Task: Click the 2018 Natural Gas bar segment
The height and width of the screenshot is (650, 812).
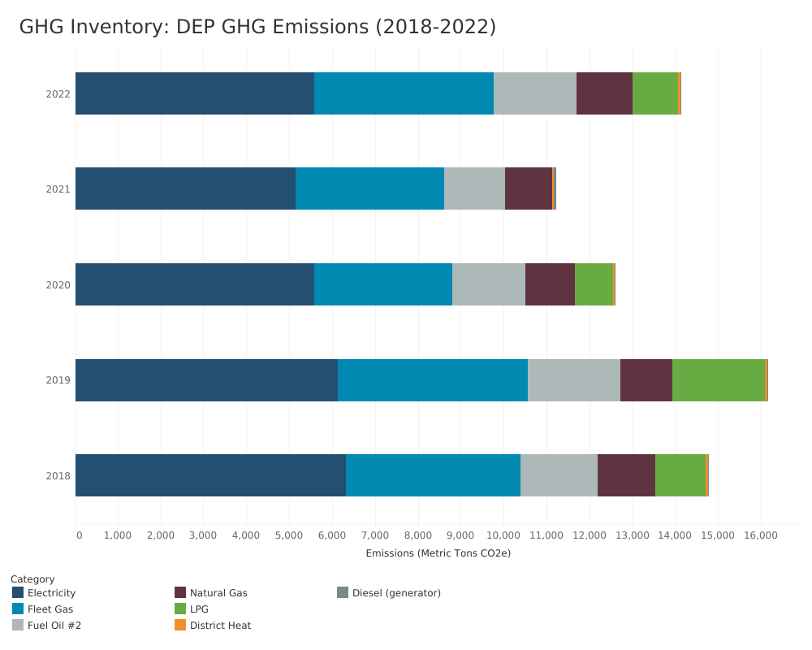Action: (x=627, y=475)
